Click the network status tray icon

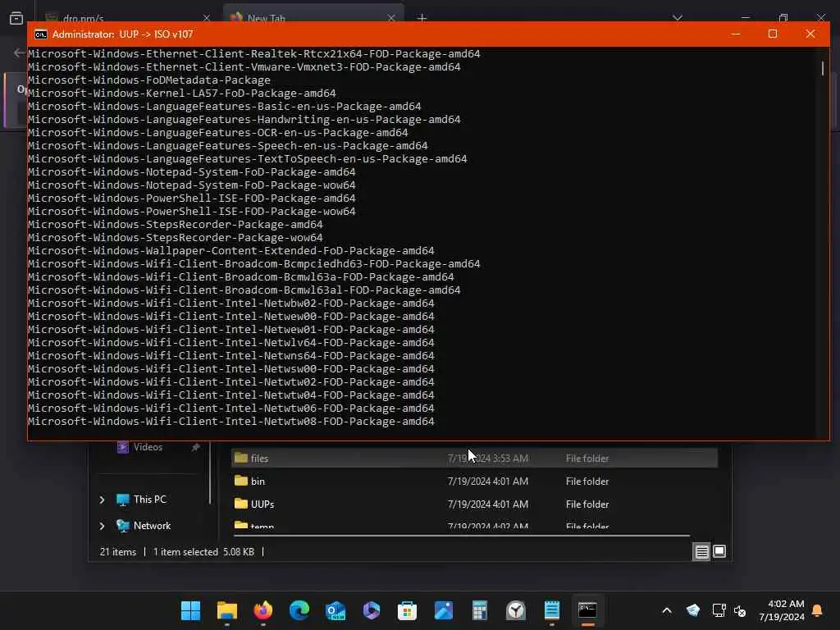tap(719, 610)
